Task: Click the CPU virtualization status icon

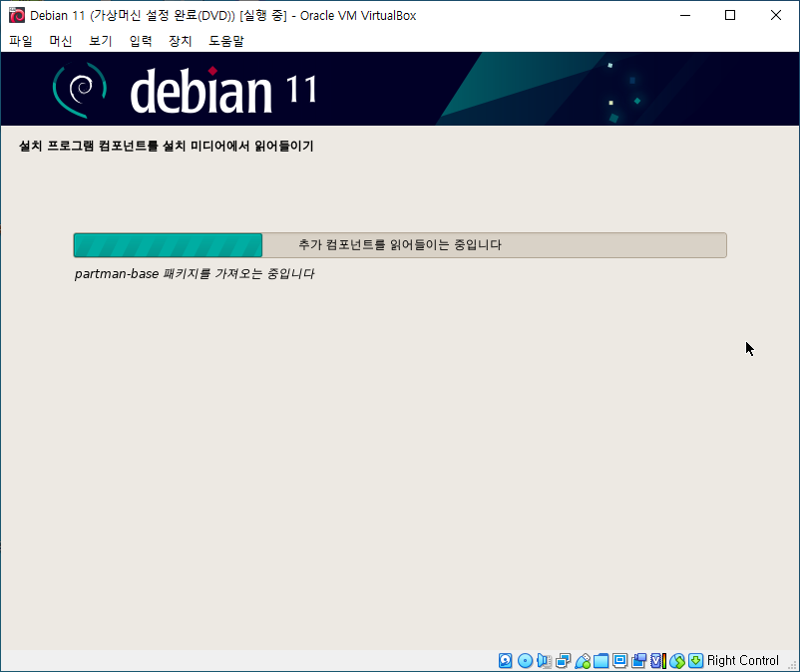Action: tap(658, 661)
